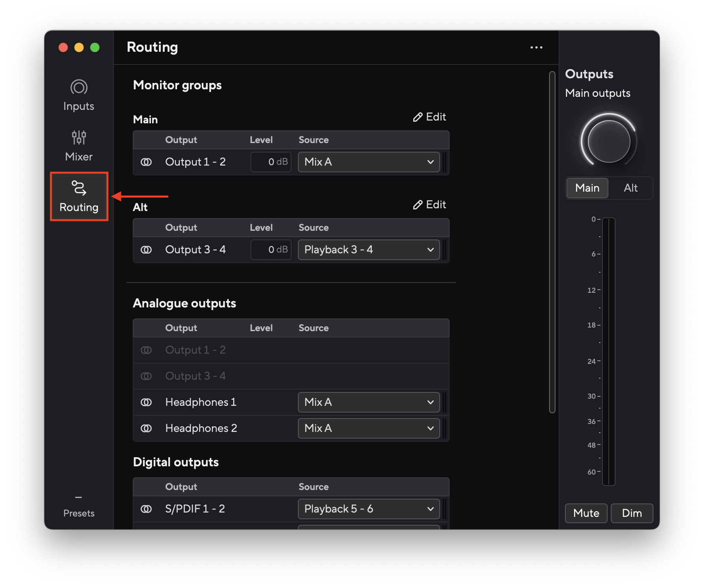The width and height of the screenshot is (704, 588).
Task: Open the Mix A source dropdown for Output 1 - 2
Action: click(x=368, y=162)
